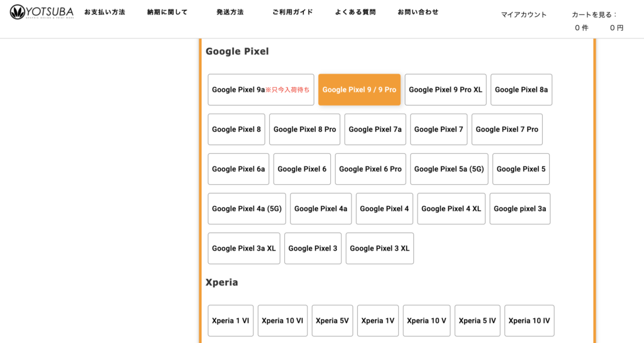Pick the Google Pixel 5 button
This screenshot has height=343, width=644.
tap(521, 169)
